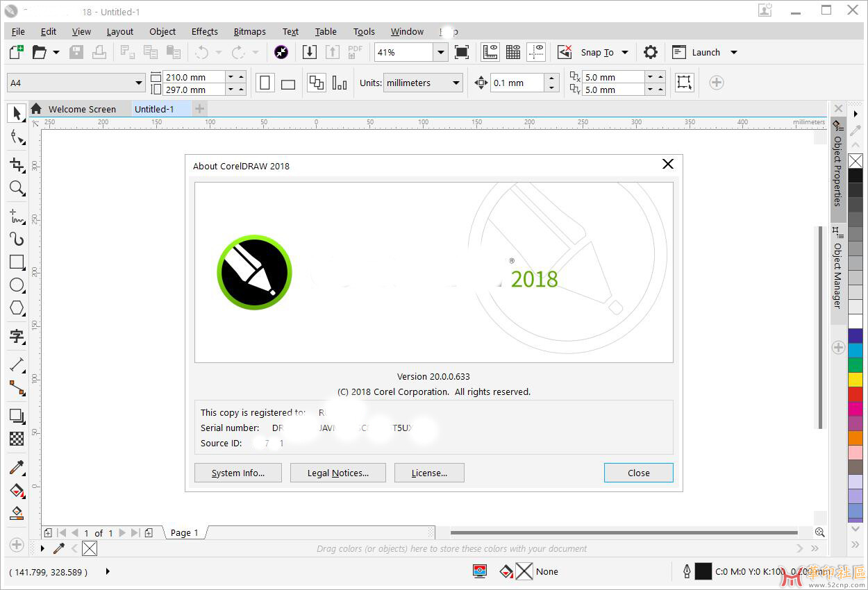Click Close in the About dialog

tap(638, 473)
